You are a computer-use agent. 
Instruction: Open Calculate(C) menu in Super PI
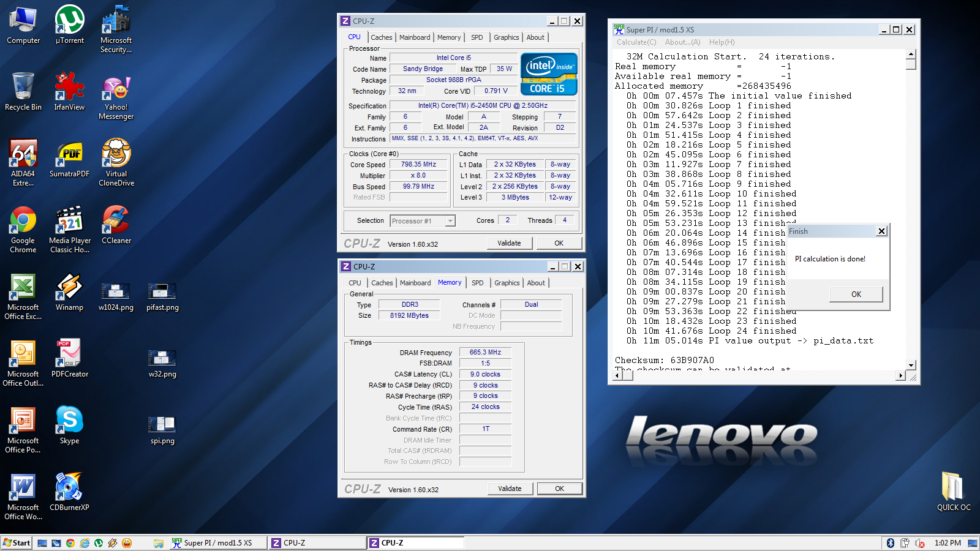point(636,42)
